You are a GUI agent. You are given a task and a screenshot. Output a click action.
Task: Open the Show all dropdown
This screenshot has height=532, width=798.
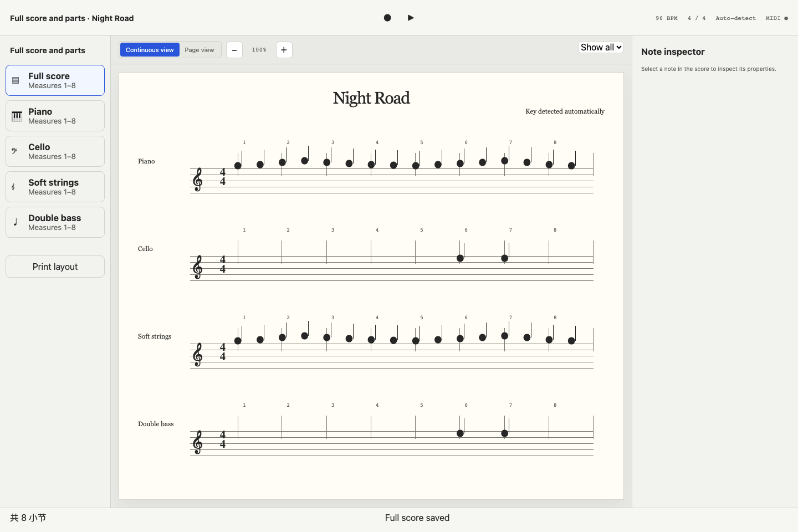point(601,47)
